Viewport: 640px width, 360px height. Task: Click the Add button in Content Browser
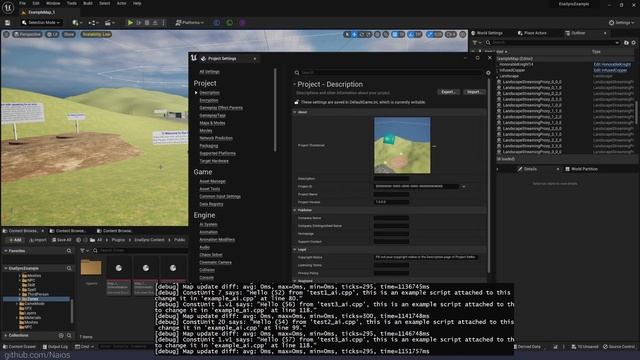click(x=15, y=240)
